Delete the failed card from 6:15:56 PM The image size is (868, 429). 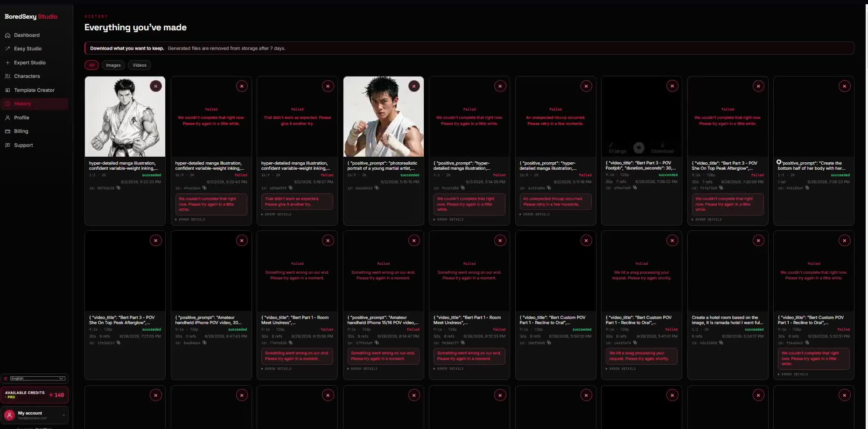coord(328,240)
